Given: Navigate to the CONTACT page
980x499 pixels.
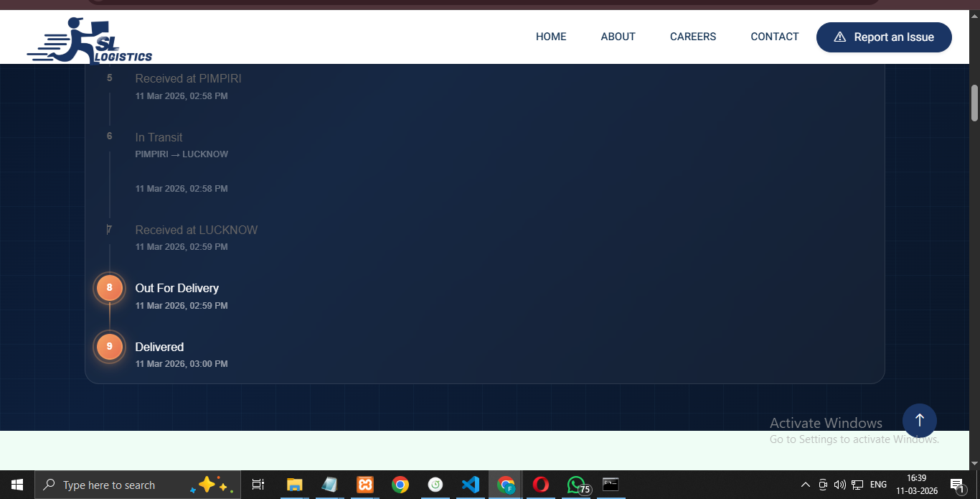Looking at the screenshot, I should pos(774,37).
